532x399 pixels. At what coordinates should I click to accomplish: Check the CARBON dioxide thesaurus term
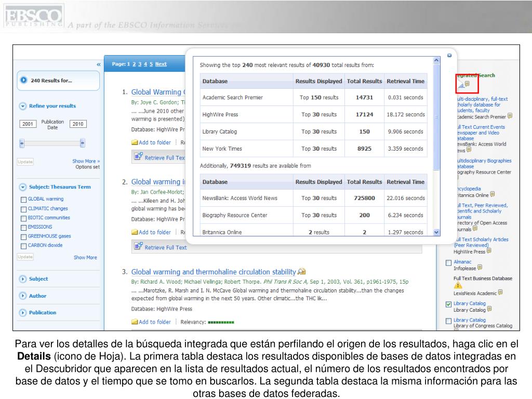tap(23, 246)
